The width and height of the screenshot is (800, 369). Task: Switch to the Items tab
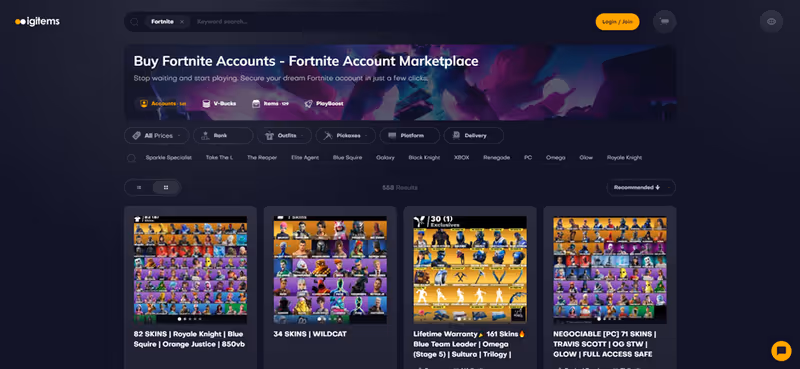(x=270, y=104)
